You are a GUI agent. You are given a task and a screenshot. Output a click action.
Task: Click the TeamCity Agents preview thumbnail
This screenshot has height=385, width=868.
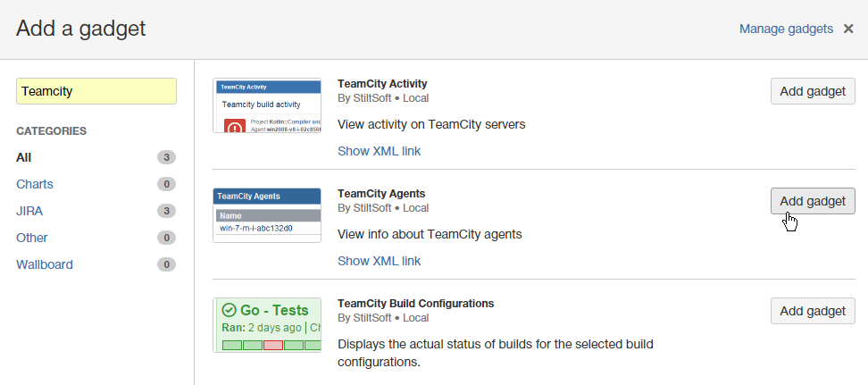pos(267,215)
